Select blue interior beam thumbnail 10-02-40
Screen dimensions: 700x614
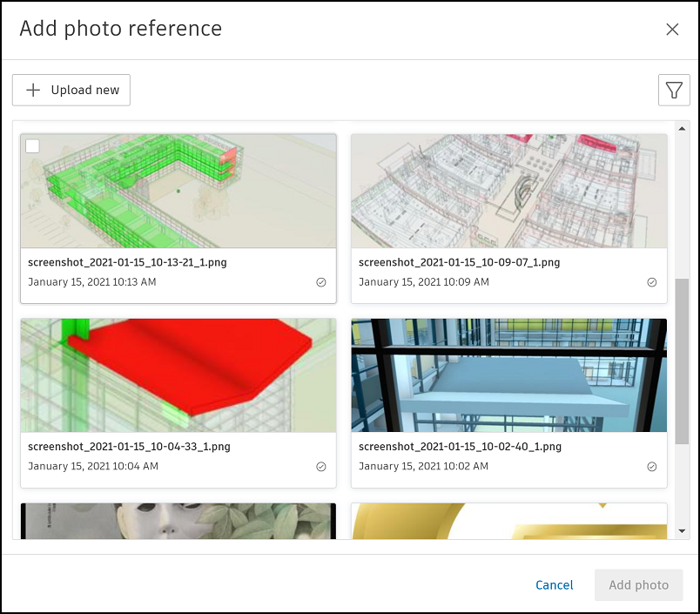click(509, 375)
